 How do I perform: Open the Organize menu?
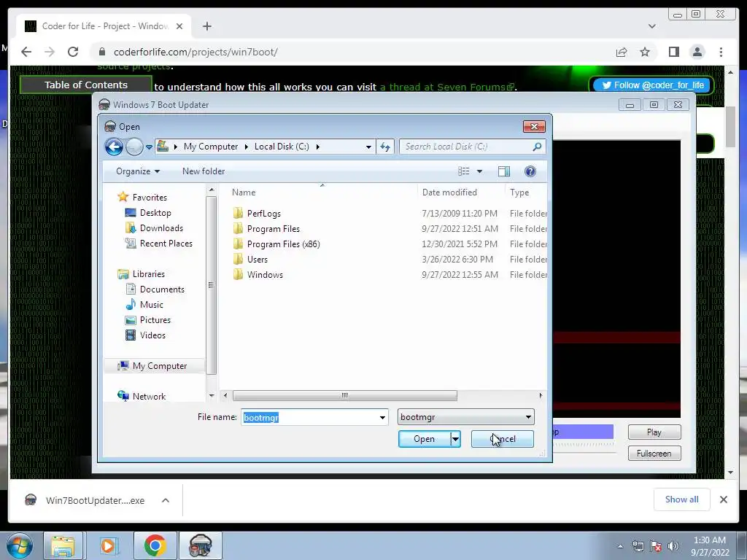pos(138,171)
